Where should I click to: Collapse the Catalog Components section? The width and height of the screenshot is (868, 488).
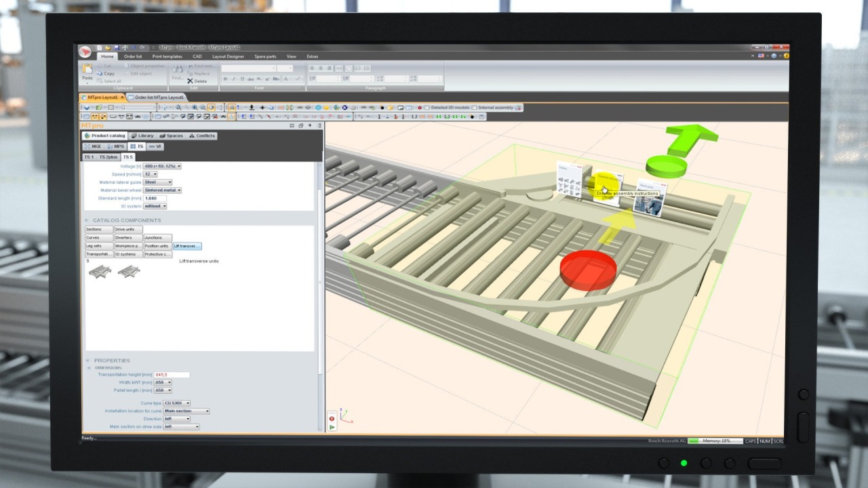pyautogui.click(x=87, y=220)
